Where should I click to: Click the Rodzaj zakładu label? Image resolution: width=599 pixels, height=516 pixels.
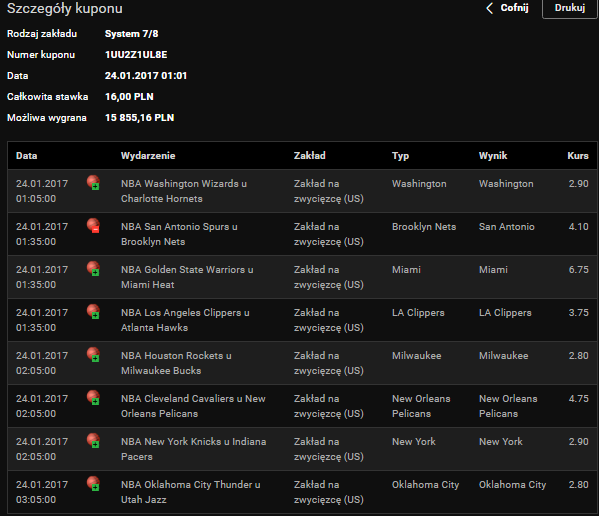[42, 34]
